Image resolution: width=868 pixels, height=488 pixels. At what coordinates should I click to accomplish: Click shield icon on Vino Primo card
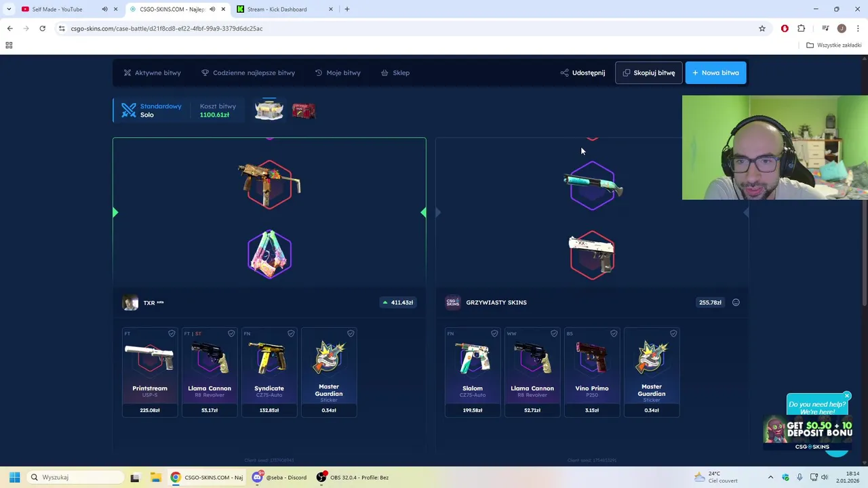click(x=614, y=333)
